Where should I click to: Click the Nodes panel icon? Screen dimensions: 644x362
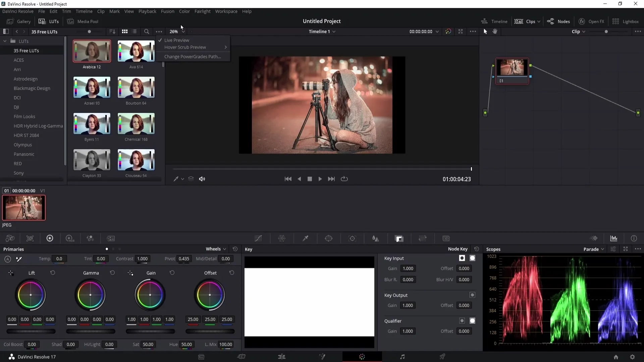(x=550, y=21)
